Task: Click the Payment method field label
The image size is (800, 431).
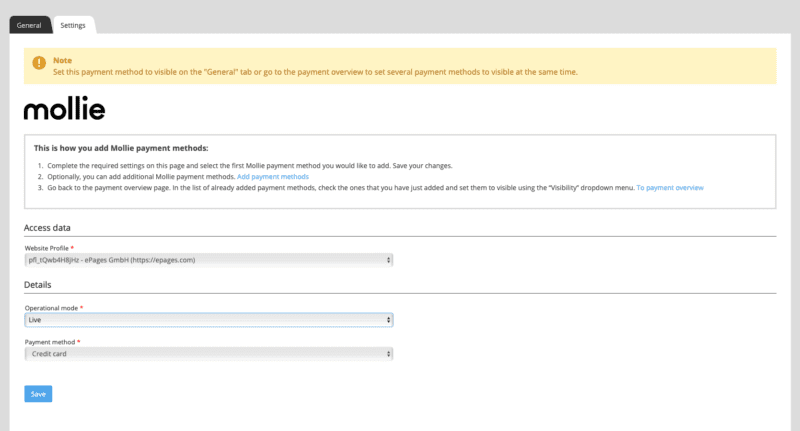Action: 49,342
